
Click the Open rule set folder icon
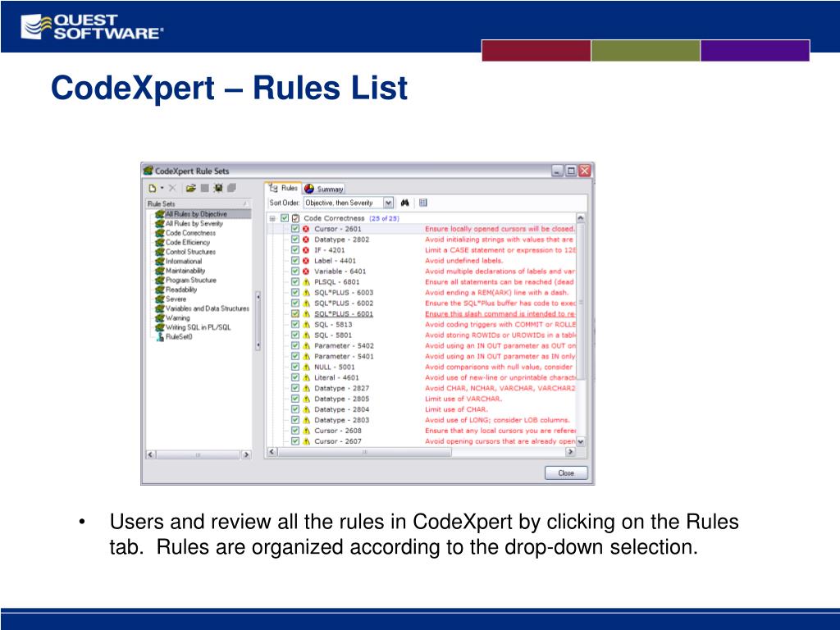click(x=190, y=188)
